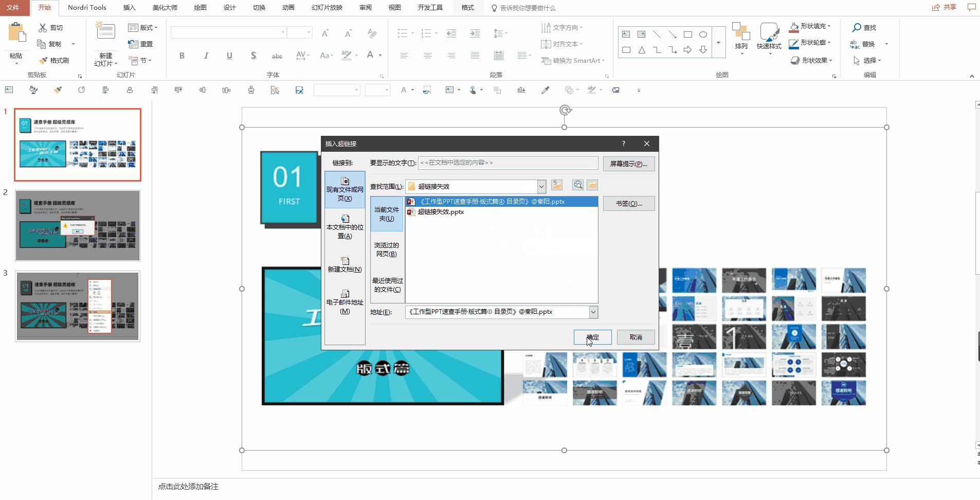Click the 查找 (Find) magnifier icon
The image size is (980, 500).
click(x=857, y=28)
